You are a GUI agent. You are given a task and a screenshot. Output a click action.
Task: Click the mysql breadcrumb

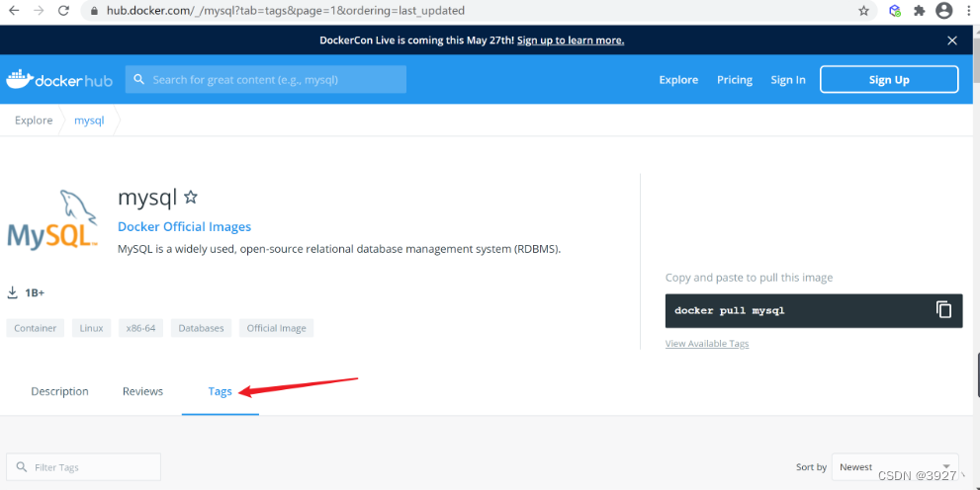point(89,121)
